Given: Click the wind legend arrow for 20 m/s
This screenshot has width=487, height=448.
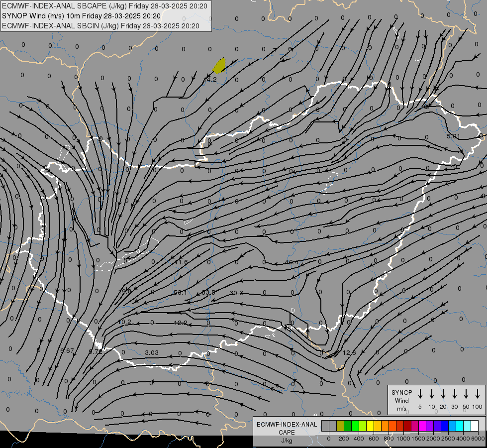Looking at the screenshot, I should (443, 394).
